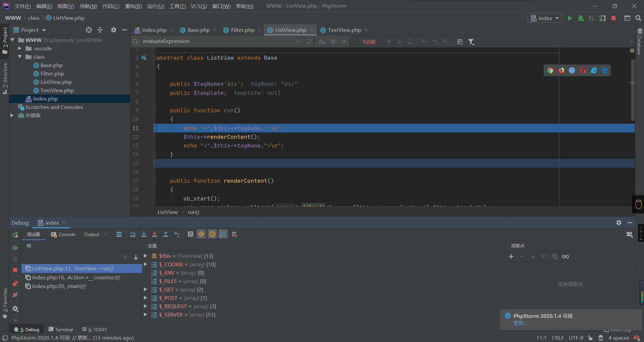The height and width of the screenshot is (342, 644).
Task: Run the index configuration
Action: (570, 18)
